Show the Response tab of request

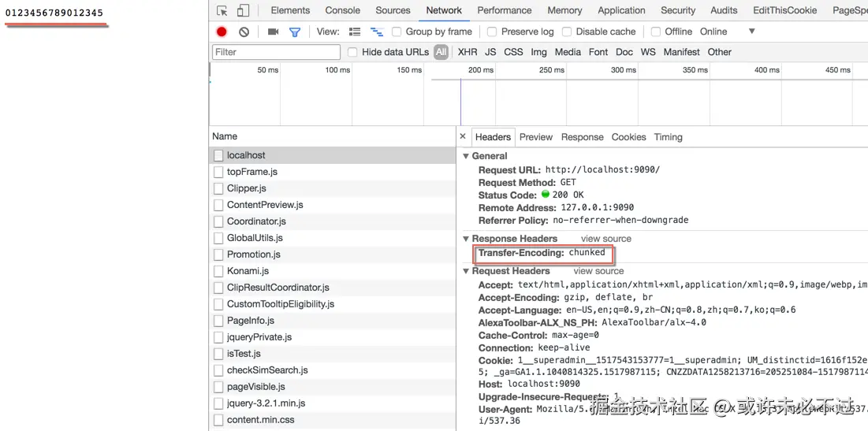582,137
